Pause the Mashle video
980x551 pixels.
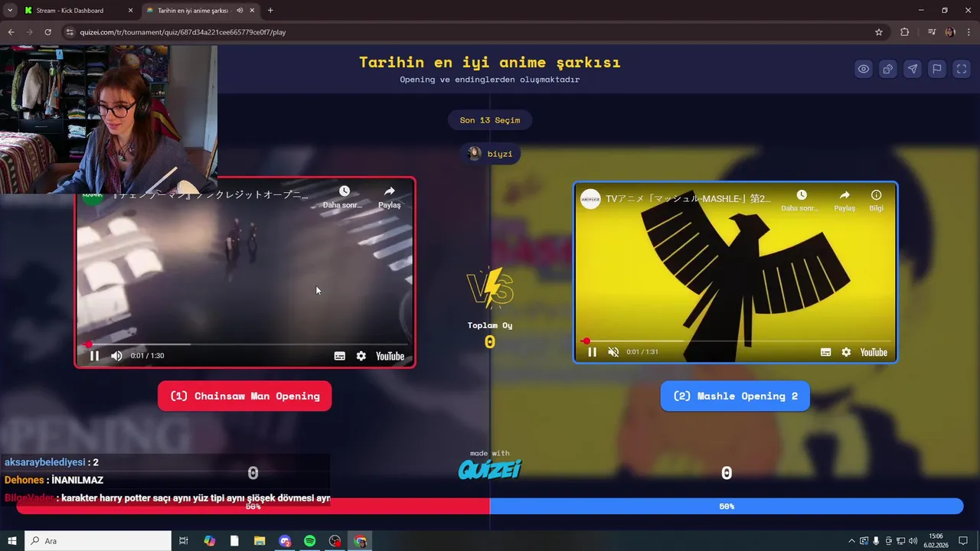coord(592,352)
